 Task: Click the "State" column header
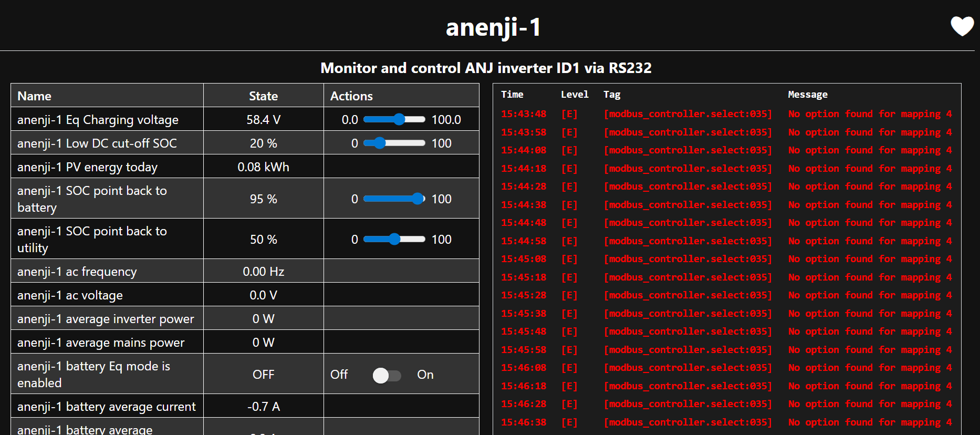[x=263, y=96]
